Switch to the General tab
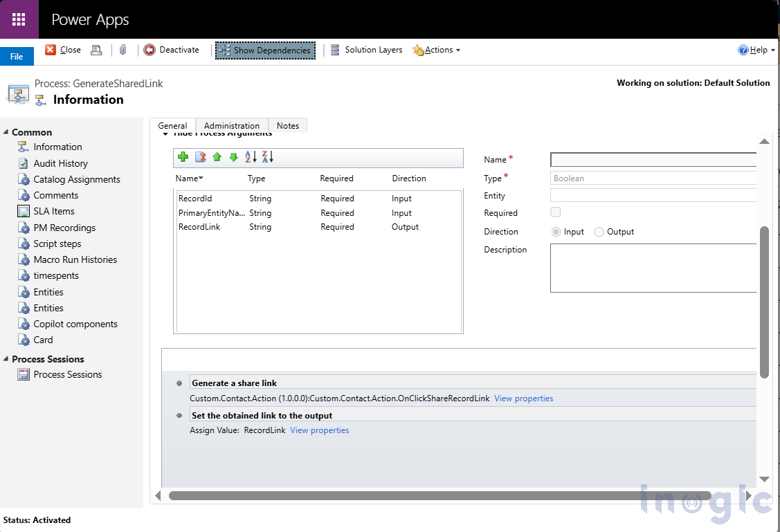Image resolution: width=780 pixels, height=532 pixels. [x=172, y=125]
